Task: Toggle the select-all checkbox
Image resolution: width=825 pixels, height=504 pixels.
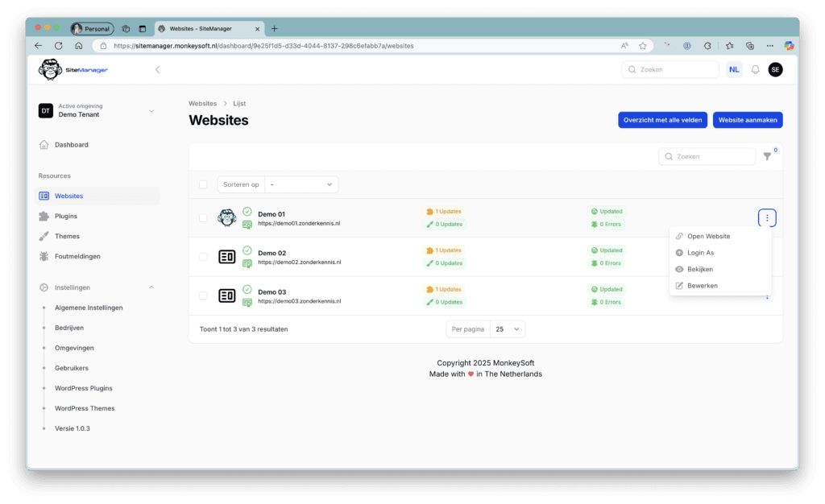Action: pos(203,184)
